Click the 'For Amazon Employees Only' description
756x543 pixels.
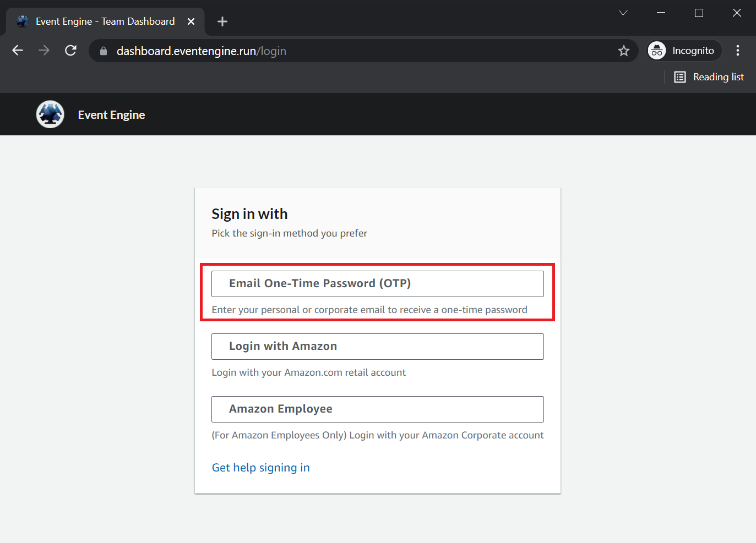378,435
